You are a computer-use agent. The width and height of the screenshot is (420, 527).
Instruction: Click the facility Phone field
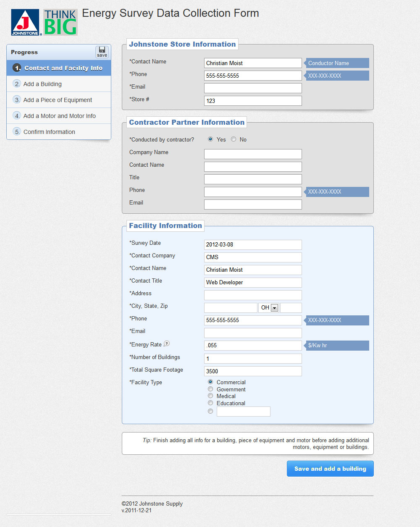point(253,320)
